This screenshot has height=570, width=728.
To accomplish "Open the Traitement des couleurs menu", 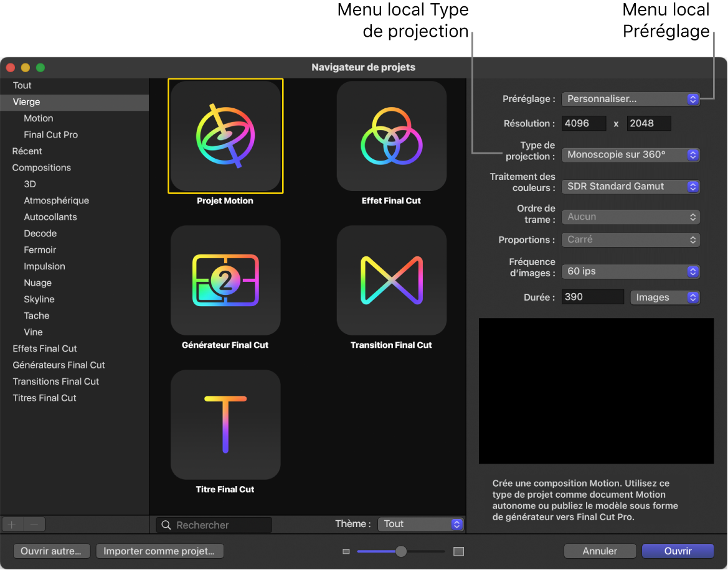I will point(630,186).
